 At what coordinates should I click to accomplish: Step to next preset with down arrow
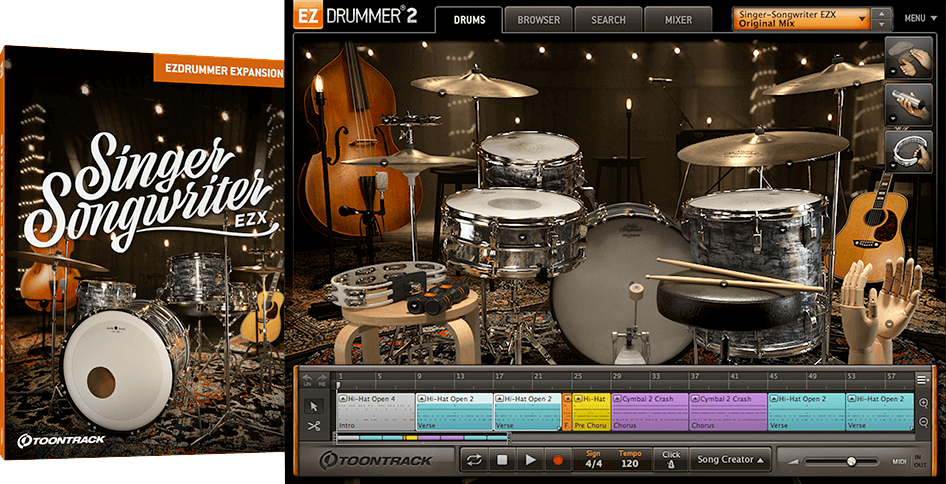[883, 25]
